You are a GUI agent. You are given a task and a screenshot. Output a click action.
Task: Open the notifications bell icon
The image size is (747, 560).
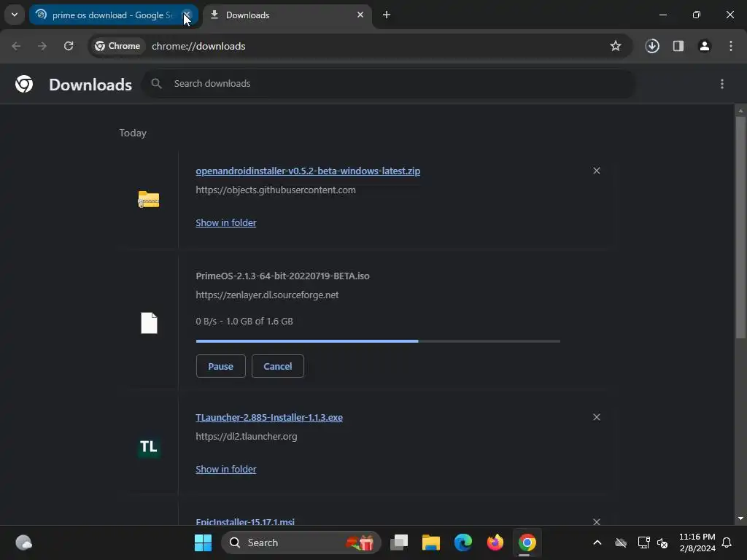pyautogui.click(x=727, y=542)
